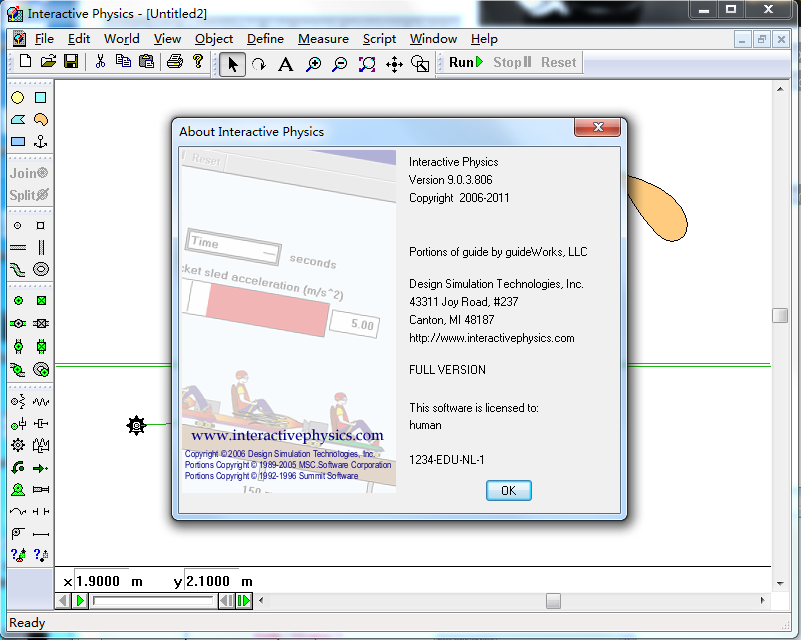This screenshot has width=801, height=640.
Task: Open the Edit menu
Action: (x=79, y=39)
